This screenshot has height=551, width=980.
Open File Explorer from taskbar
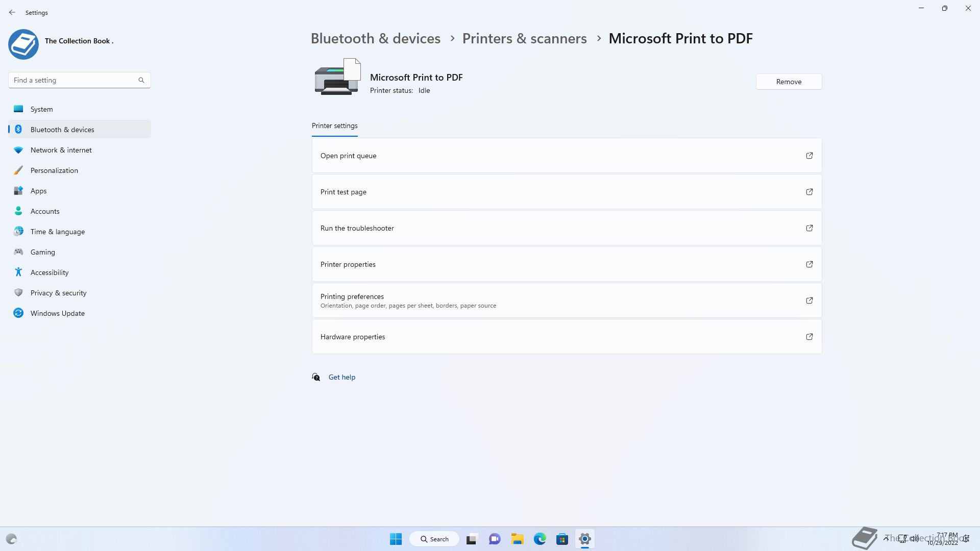coord(518,539)
